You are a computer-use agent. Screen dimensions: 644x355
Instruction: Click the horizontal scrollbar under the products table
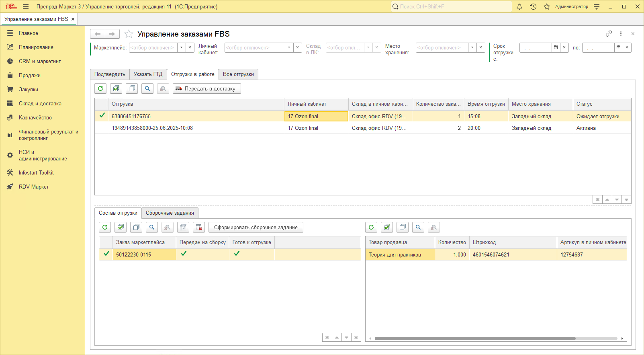tap(475, 339)
